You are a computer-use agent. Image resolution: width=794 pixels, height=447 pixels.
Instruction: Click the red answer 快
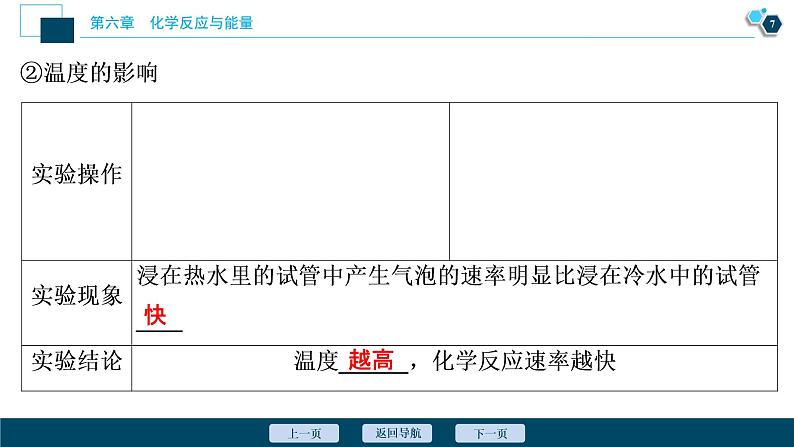coord(155,316)
